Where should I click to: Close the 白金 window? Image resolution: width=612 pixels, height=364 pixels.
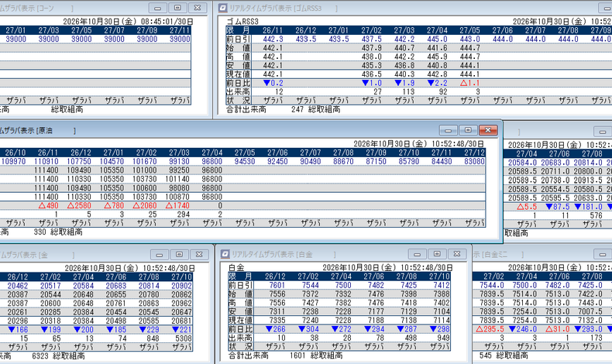coord(456,254)
